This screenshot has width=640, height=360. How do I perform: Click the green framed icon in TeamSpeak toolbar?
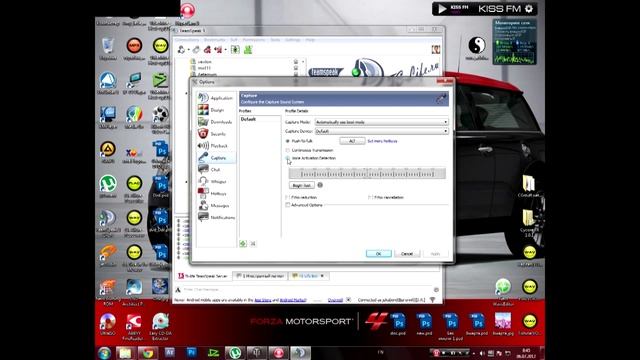(235, 50)
